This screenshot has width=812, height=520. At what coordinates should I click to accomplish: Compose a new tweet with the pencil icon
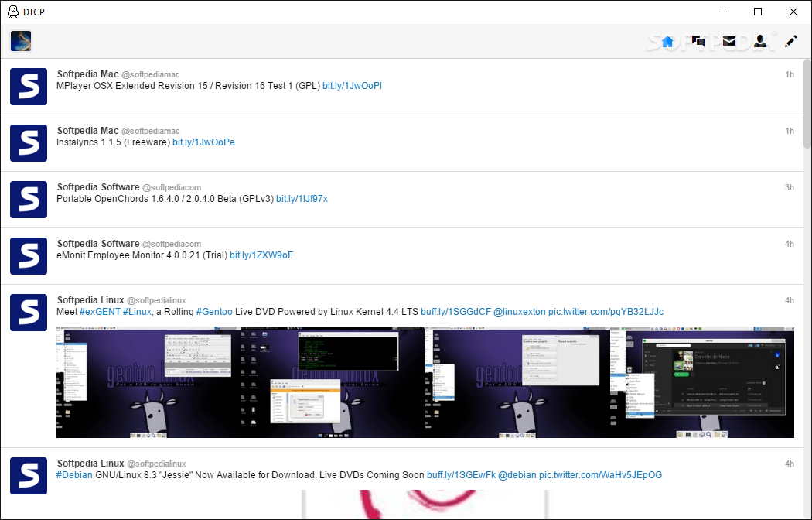[x=791, y=42]
